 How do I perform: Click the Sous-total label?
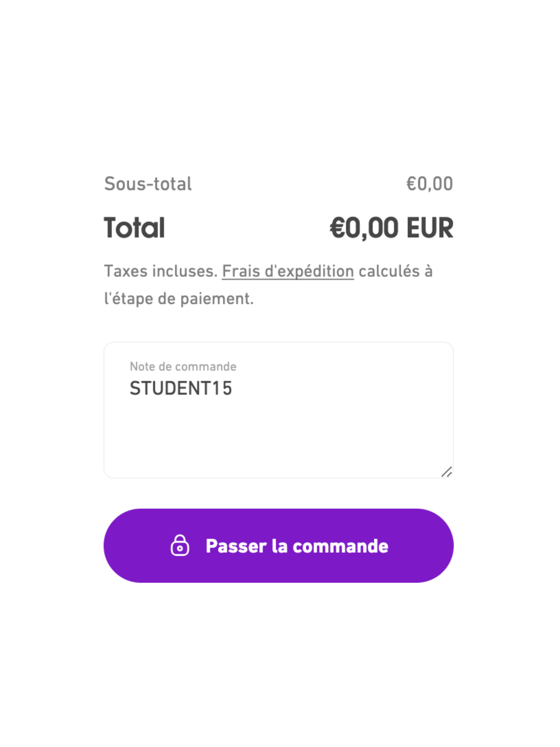pyautogui.click(x=148, y=184)
